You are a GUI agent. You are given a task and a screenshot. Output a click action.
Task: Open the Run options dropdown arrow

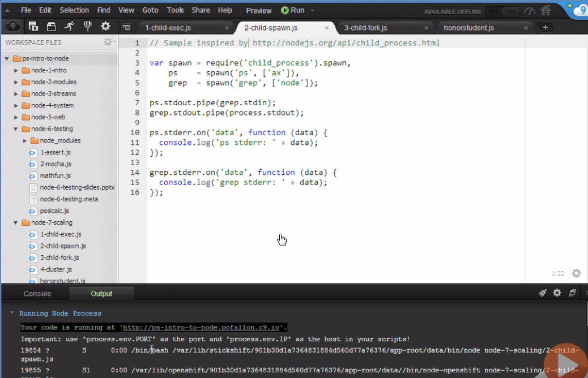coord(312,11)
